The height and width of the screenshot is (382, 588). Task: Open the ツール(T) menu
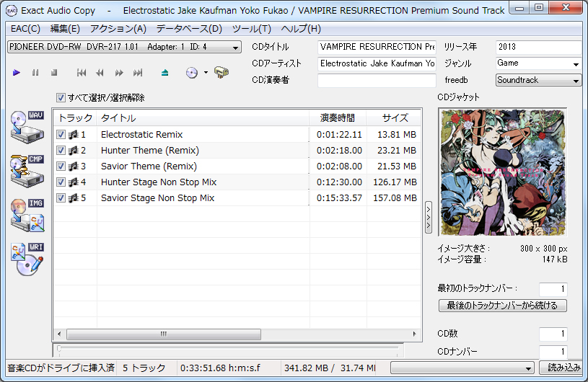251,29
